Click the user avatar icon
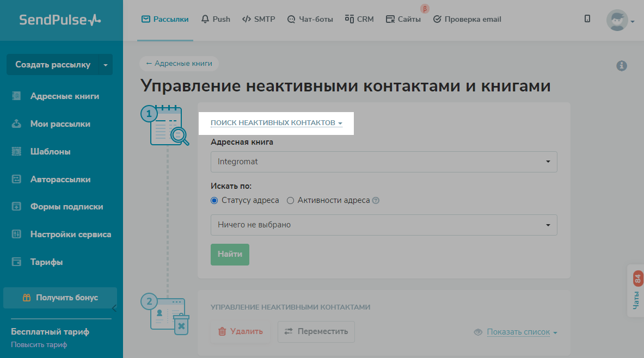This screenshot has height=358, width=644. [617, 20]
